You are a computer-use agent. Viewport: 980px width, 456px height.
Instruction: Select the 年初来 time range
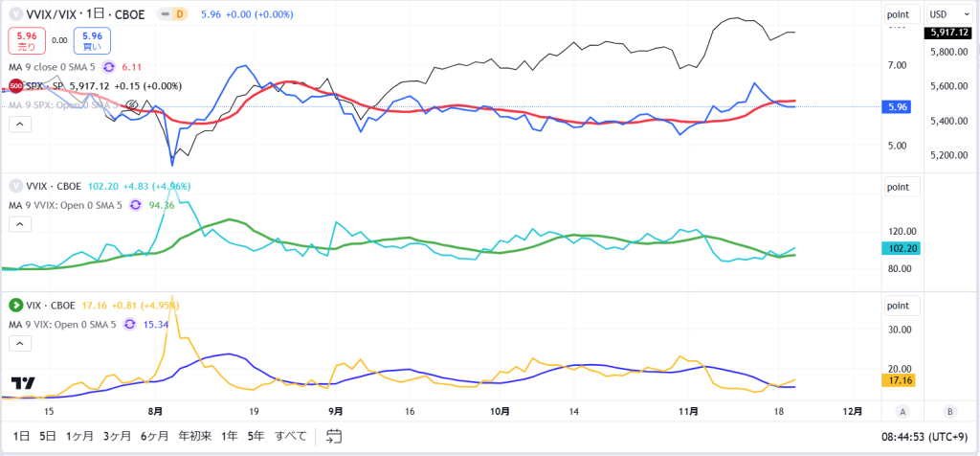point(195,436)
